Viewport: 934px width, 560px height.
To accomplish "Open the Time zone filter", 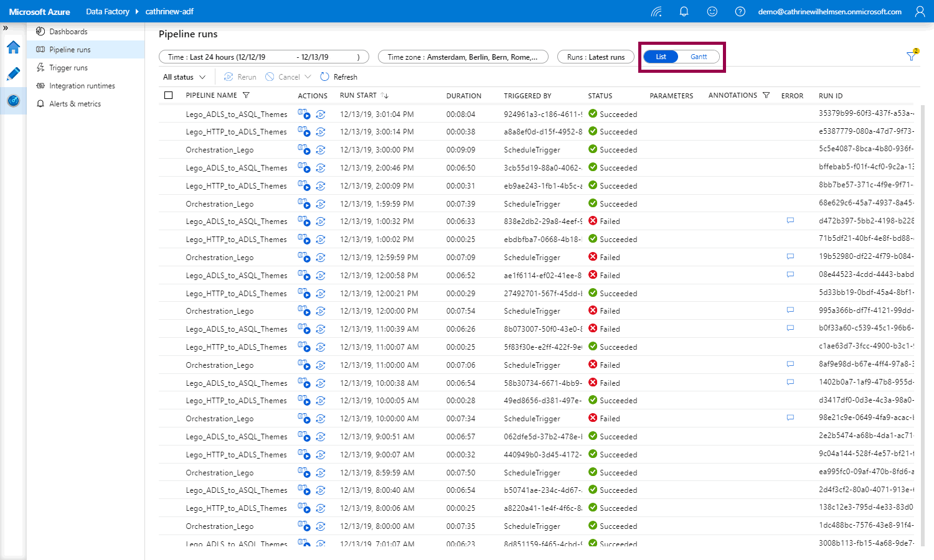I will pos(462,57).
